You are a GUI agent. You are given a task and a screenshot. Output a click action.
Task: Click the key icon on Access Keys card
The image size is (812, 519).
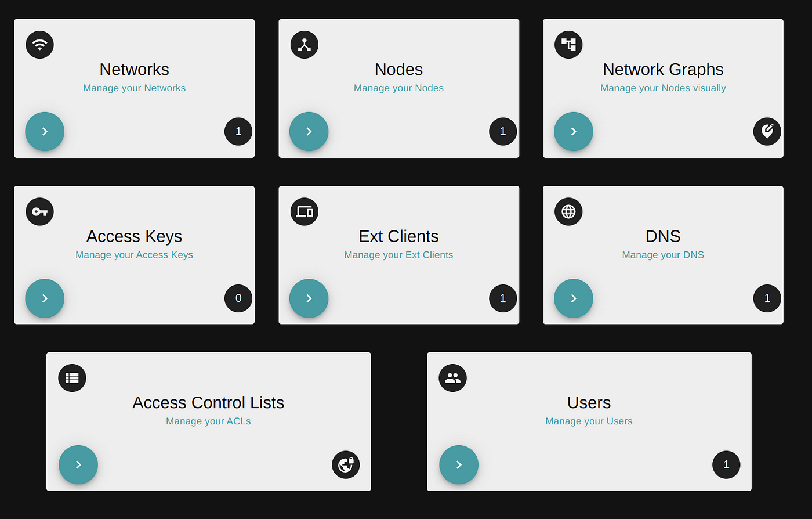click(39, 211)
